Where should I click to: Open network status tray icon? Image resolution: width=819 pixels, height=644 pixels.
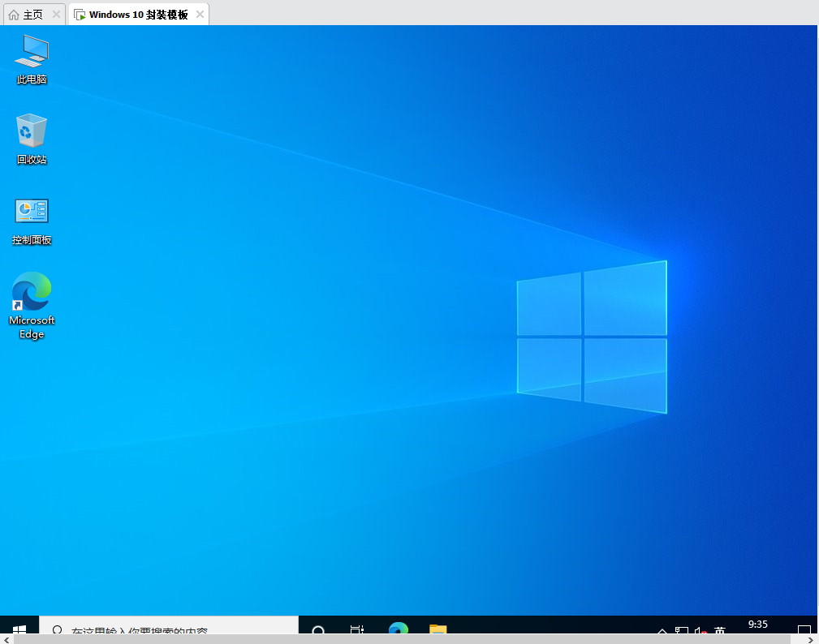point(681,629)
